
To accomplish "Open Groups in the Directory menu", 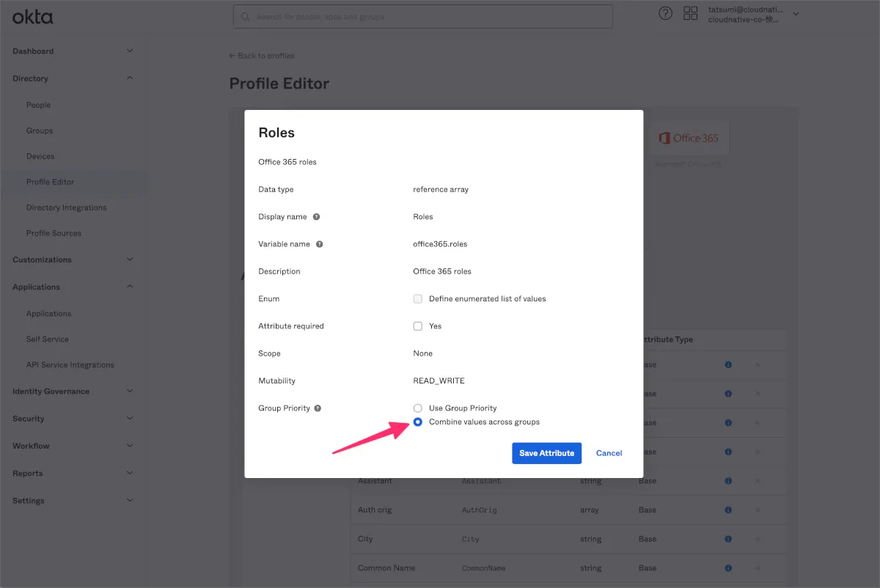I will pyautogui.click(x=40, y=131).
